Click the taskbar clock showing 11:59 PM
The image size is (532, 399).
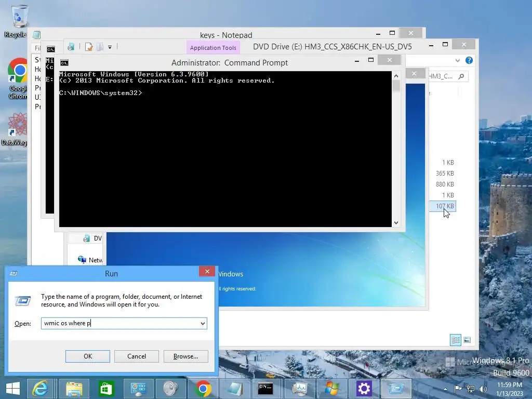tap(509, 389)
